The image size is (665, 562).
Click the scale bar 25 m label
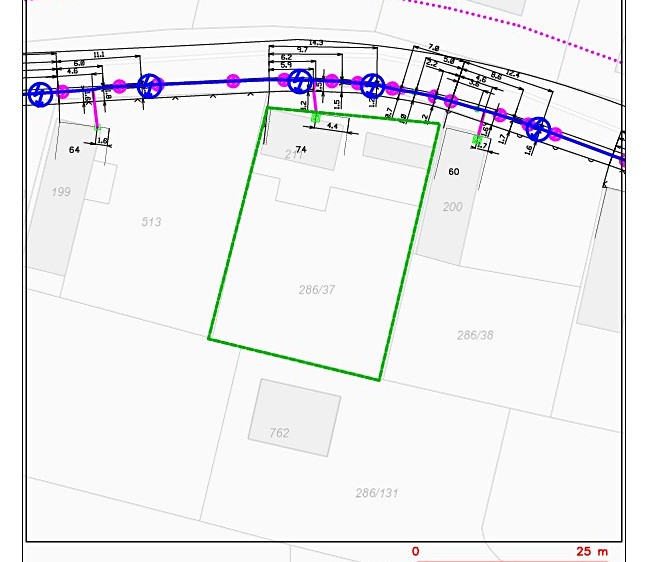592,551
